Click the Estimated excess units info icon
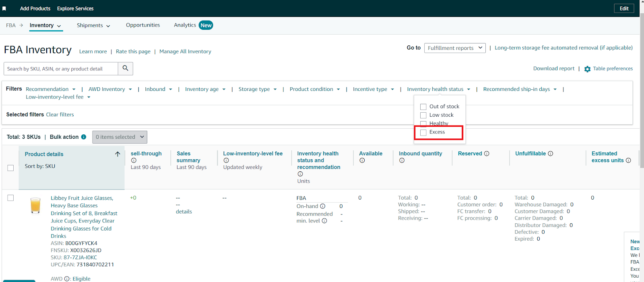 [628, 161]
